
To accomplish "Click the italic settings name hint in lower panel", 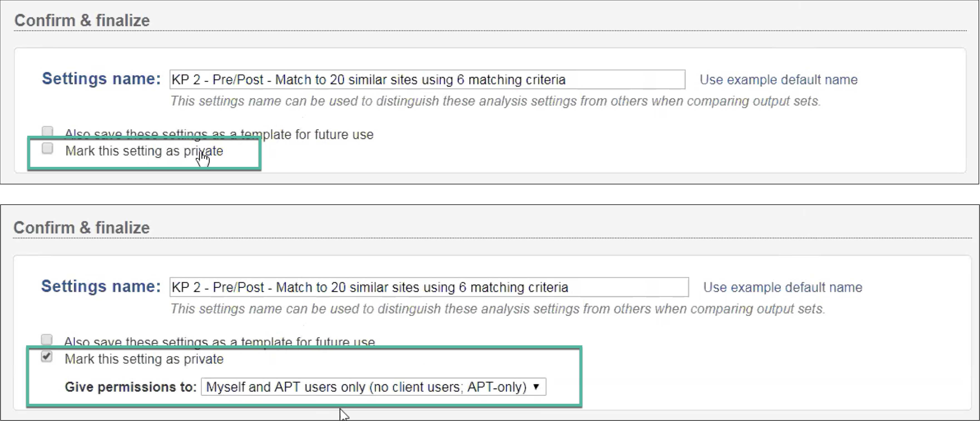I will coord(497,308).
